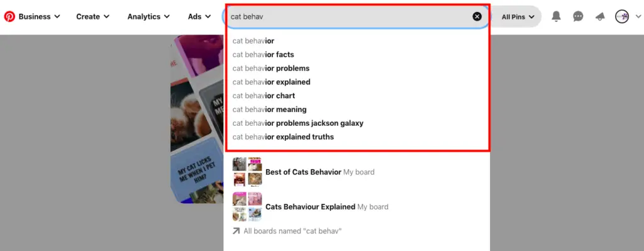Image resolution: width=644 pixels, height=251 pixels.
Task: Open the megaphone updates icon
Action: pyautogui.click(x=600, y=16)
